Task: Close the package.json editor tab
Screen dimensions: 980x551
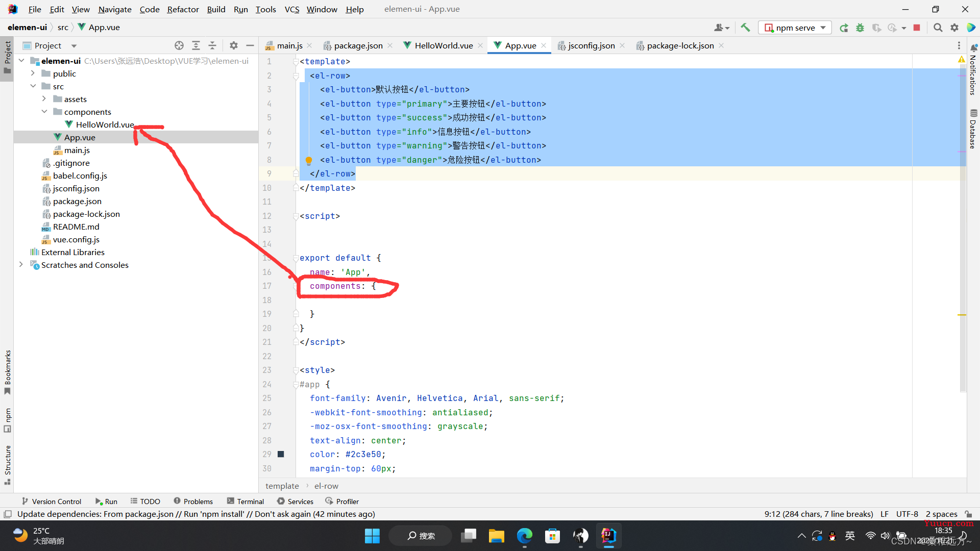Action: tap(390, 45)
